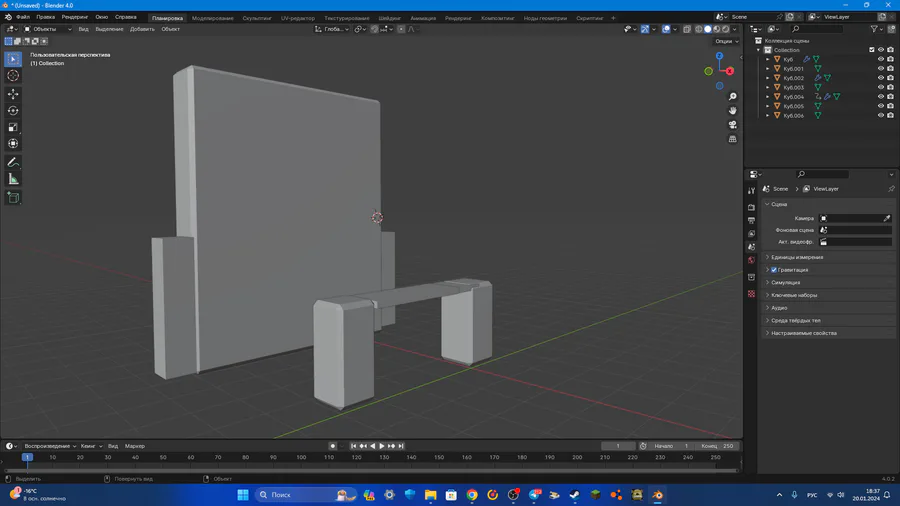Uncheck the Collection exclude checkbox in outliner
900x506 pixels.
pos(872,50)
